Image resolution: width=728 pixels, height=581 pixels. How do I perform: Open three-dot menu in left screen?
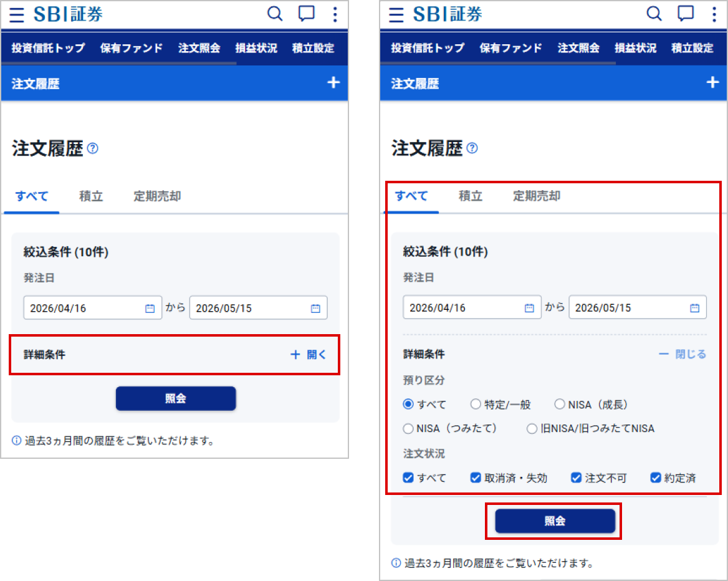335,14
